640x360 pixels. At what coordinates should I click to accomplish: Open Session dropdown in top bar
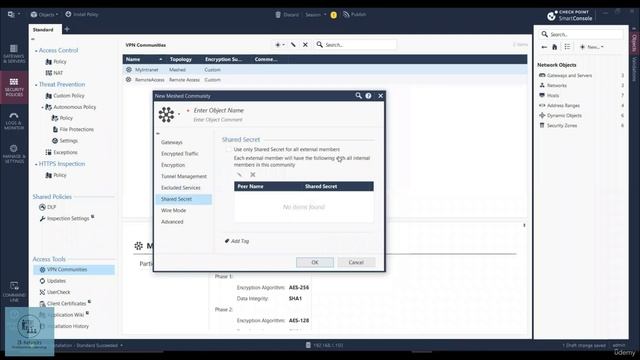click(x=316, y=15)
